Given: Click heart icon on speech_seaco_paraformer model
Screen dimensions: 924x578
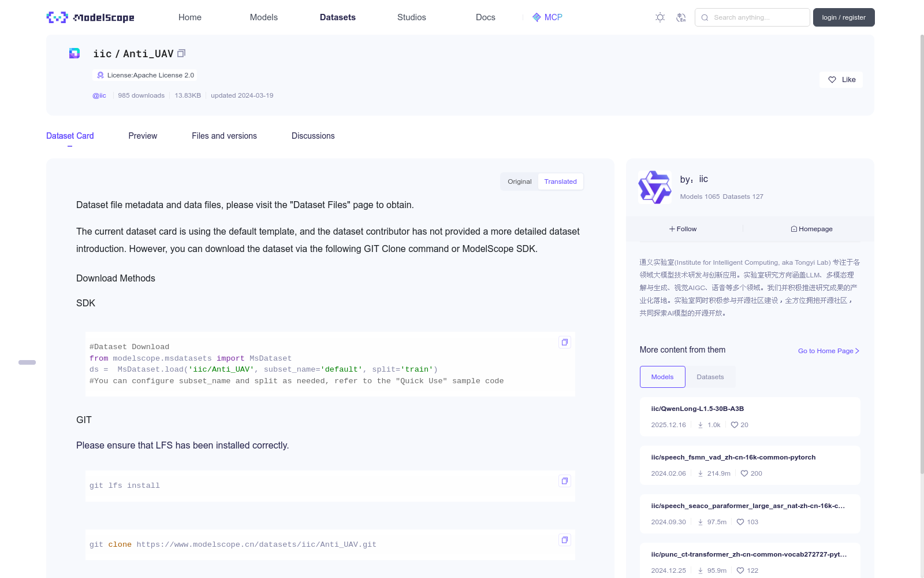Looking at the screenshot, I should point(740,522).
